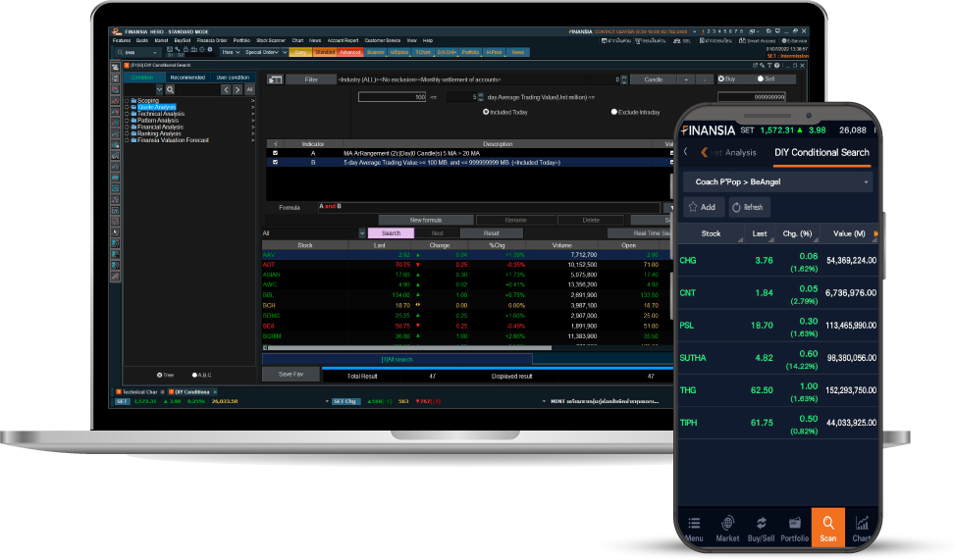This screenshot has width=954, height=560.
Task: Expand the Technical Analysis tree folder
Action: pos(127,114)
